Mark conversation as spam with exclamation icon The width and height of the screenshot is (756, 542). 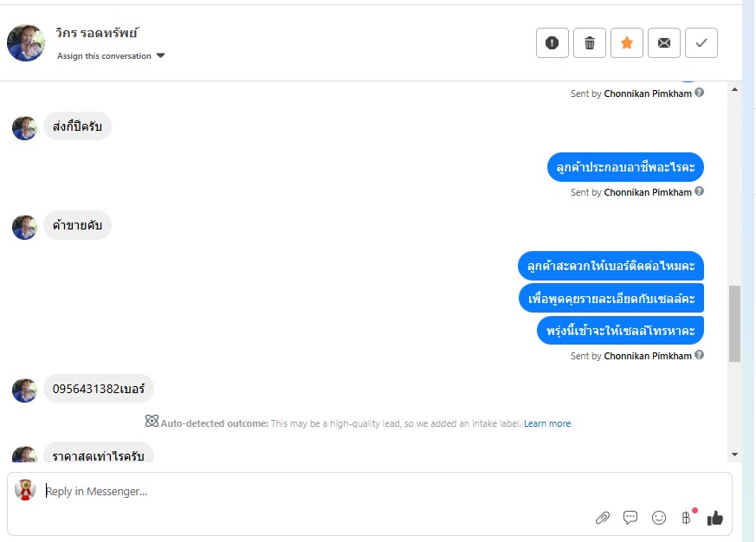coord(552,42)
